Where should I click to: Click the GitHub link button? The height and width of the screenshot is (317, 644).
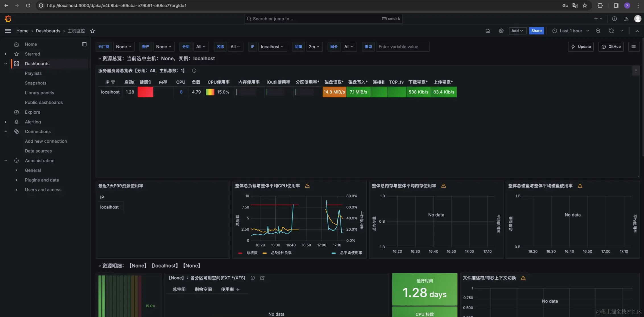click(x=611, y=47)
